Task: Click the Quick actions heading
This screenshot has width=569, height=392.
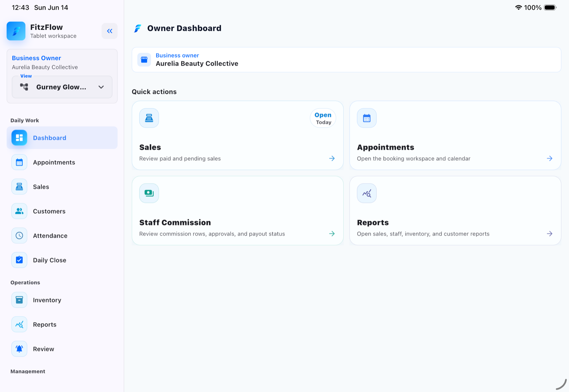Action: [x=154, y=92]
